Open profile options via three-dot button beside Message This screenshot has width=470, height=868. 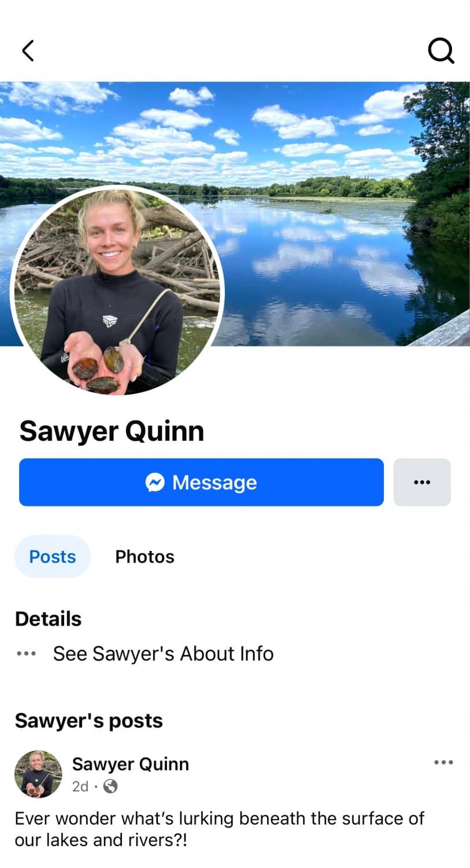(422, 482)
